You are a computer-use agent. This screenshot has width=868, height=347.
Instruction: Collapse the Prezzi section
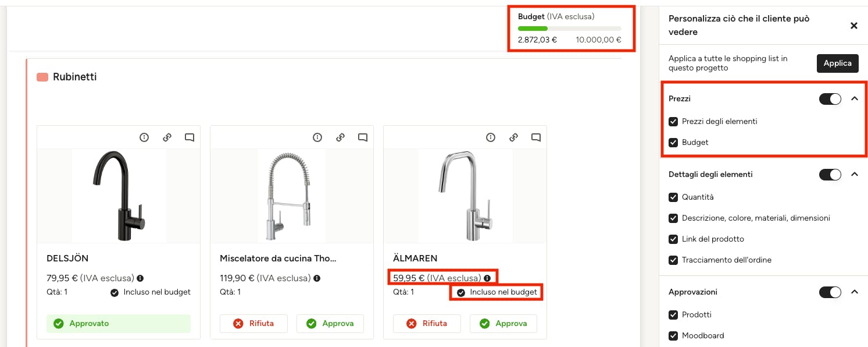point(854,99)
